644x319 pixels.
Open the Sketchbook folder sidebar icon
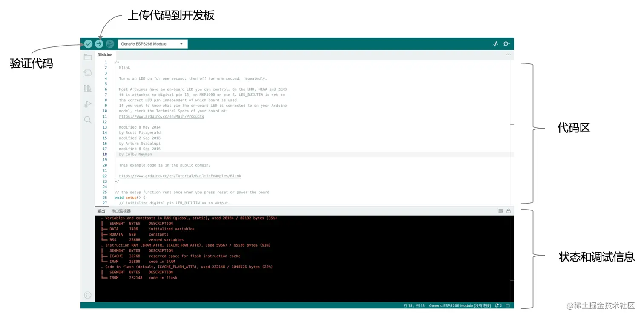coord(88,57)
